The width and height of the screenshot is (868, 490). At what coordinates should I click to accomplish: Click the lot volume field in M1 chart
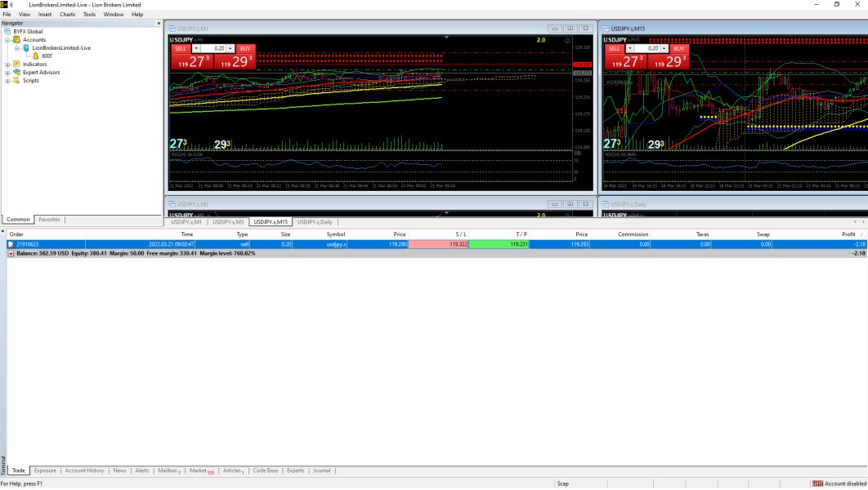pos(213,49)
